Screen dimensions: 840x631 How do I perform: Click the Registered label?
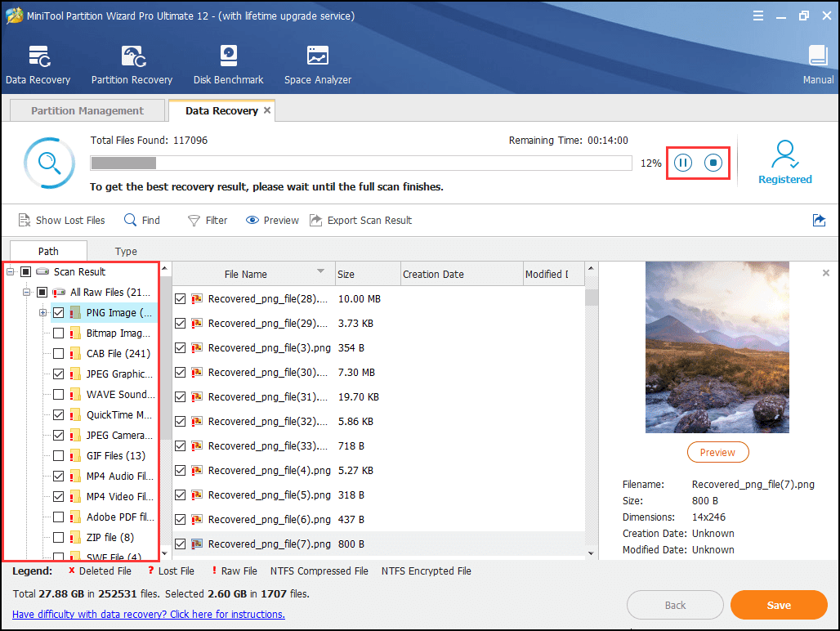click(784, 180)
